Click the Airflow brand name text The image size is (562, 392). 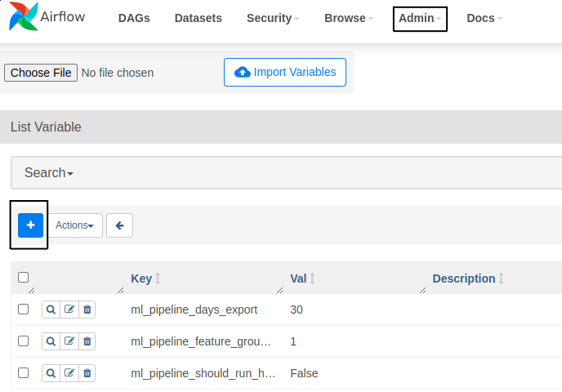[x=63, y=16]
